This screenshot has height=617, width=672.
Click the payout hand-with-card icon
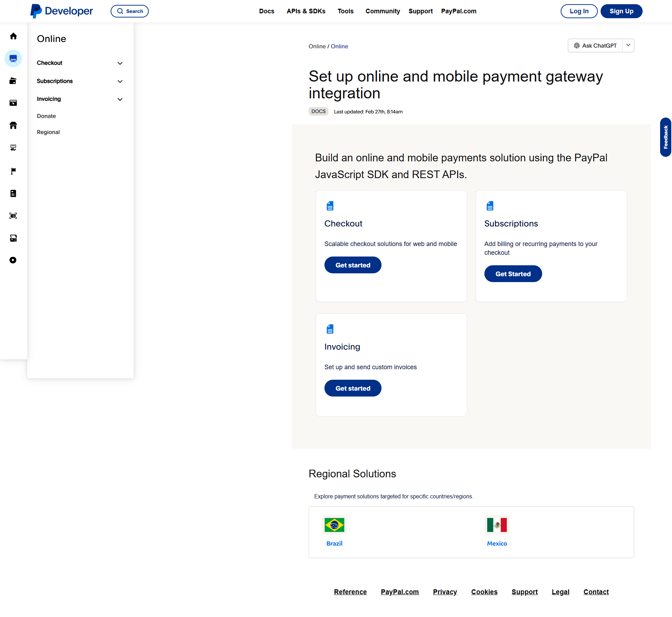13,148
